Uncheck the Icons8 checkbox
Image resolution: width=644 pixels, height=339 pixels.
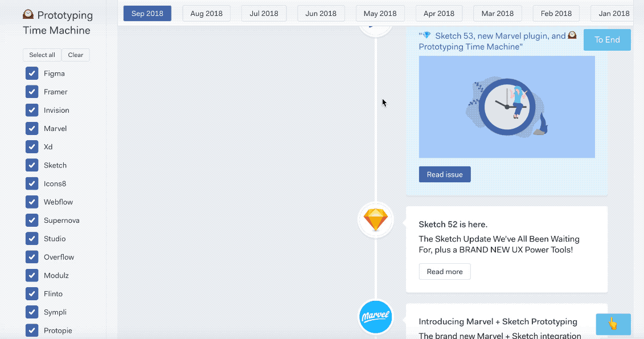pyautogui.click(x=32, y=183)
